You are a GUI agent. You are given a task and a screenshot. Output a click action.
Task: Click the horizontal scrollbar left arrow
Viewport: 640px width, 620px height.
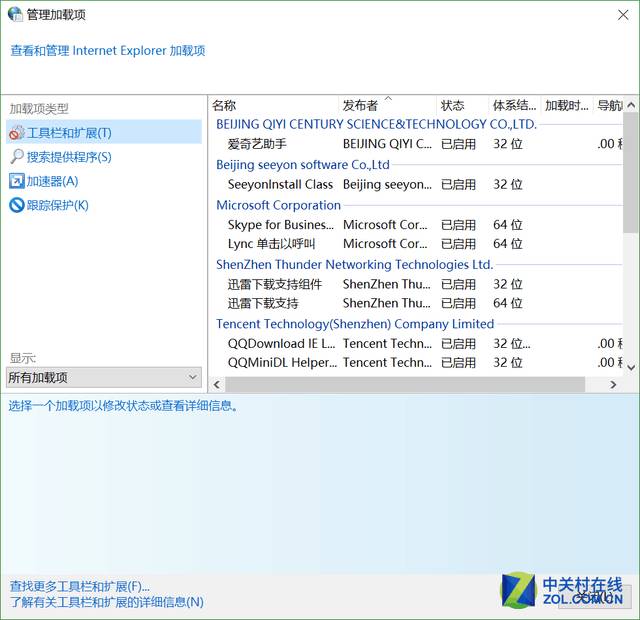pyautogui.click(x=217, y=384)
